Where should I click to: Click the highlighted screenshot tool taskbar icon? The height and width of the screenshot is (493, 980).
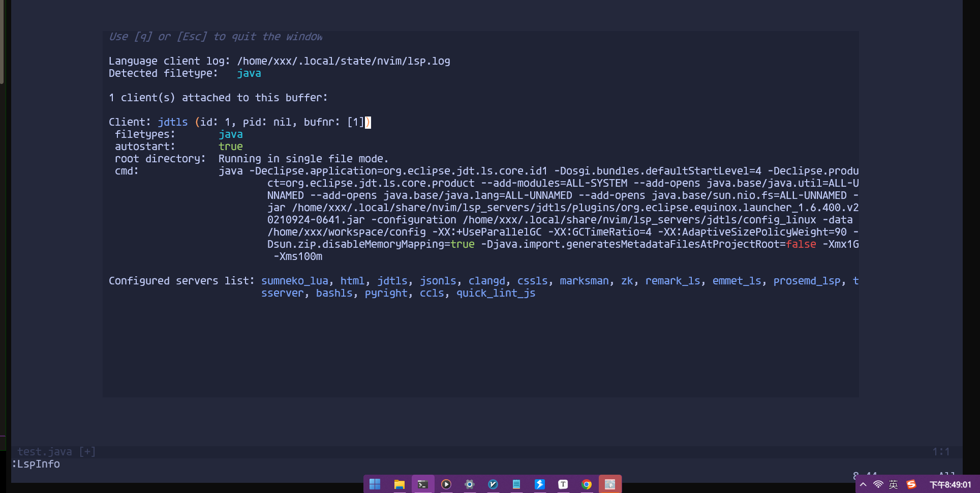pyautogui.click(x=610, y=484)
